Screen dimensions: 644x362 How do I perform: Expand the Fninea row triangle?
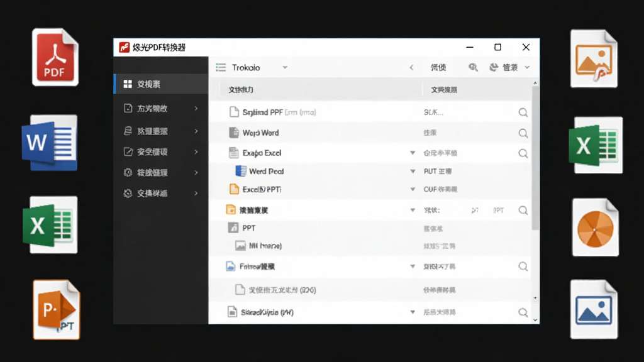(x=413, y=266)
